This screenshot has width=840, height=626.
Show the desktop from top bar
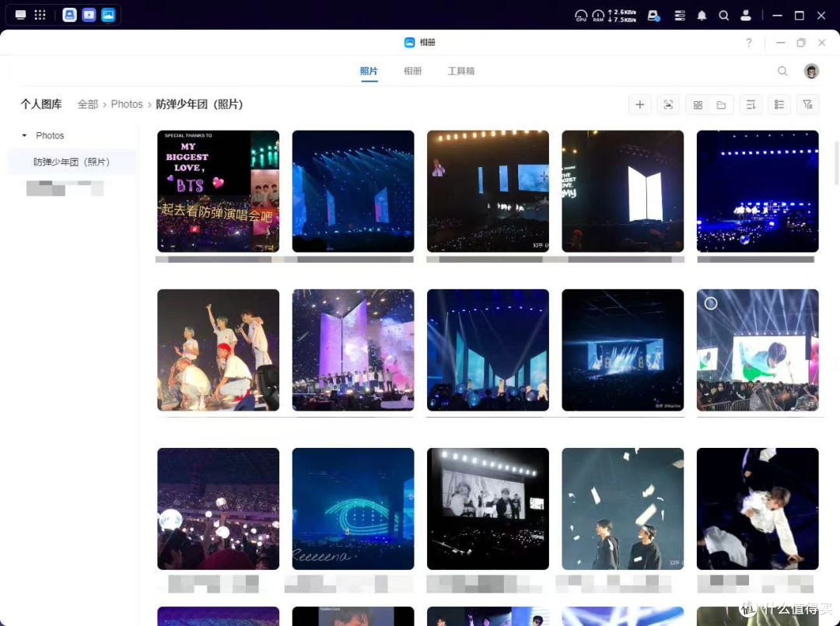[x=20, y=15]
